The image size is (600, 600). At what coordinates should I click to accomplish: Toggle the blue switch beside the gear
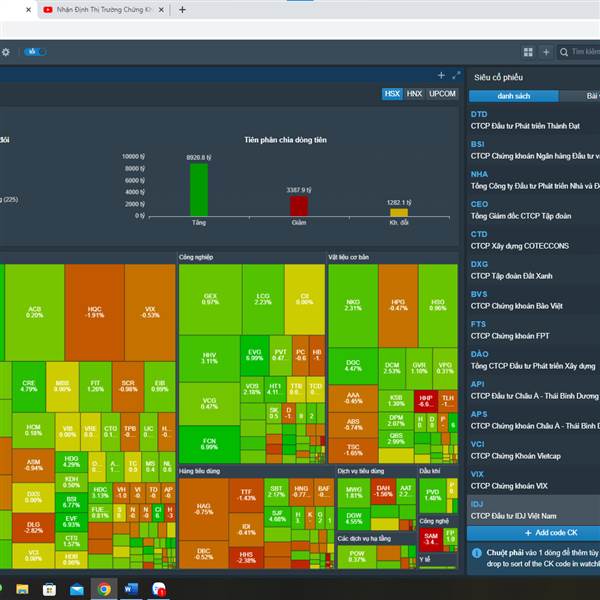coord(35,52)
